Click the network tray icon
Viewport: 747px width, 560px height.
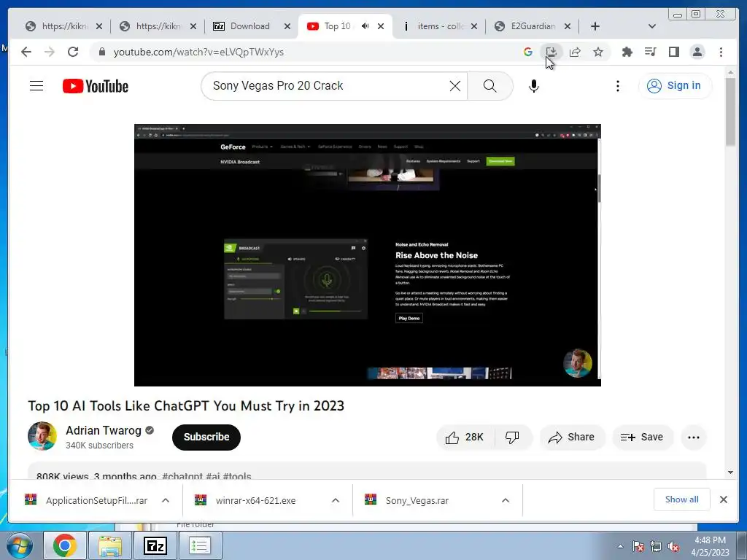point(656,546)
